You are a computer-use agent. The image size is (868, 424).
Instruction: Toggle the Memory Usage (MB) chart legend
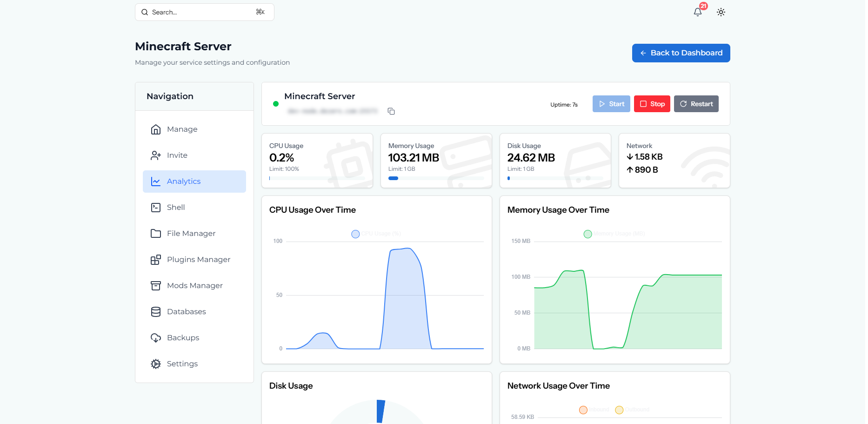click(614, 234)
